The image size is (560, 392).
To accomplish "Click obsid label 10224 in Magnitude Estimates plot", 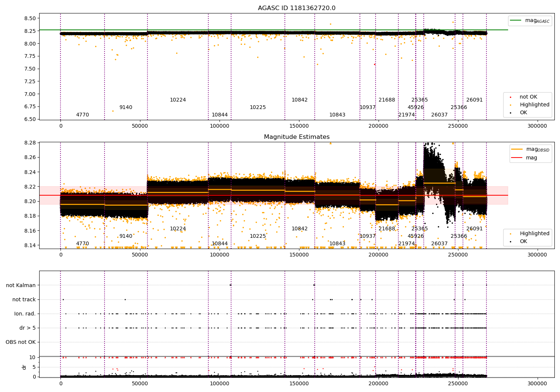I will tap(178, 229).
